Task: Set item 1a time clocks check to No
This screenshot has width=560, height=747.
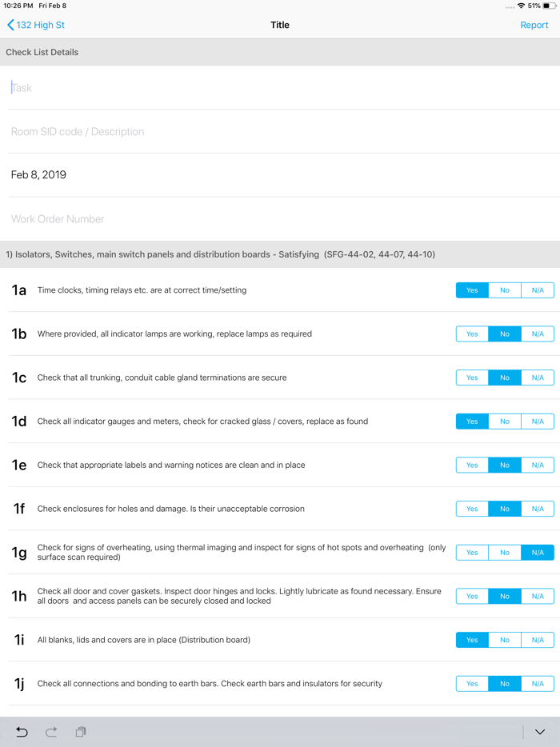Action: [x=504, y=290]
